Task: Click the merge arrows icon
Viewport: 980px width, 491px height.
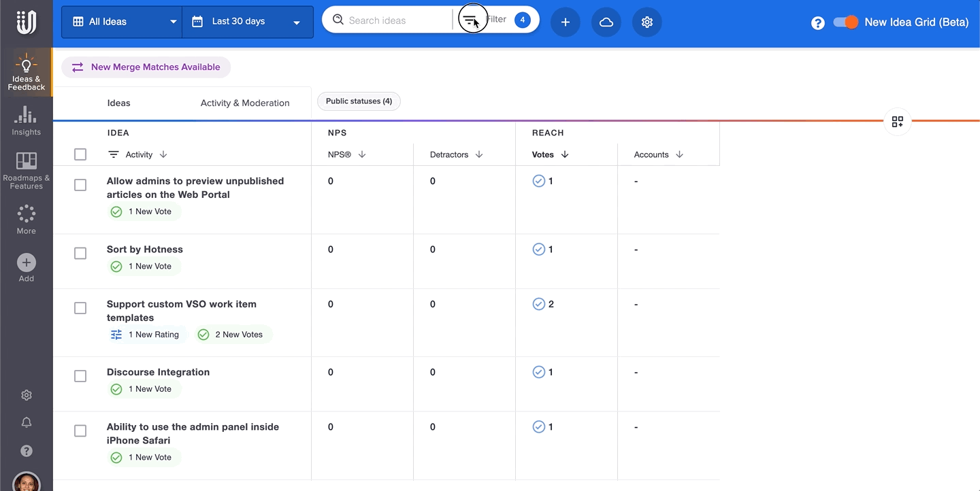Action: coord(78,67)
